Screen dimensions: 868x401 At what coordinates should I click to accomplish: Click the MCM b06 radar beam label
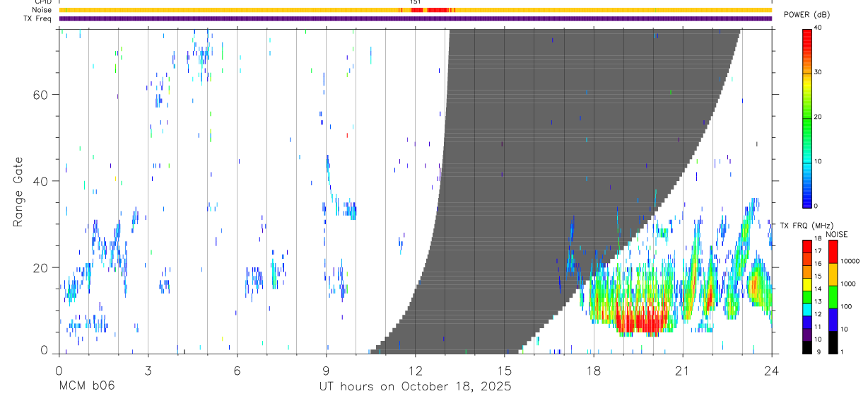click(x=86, y=387)
